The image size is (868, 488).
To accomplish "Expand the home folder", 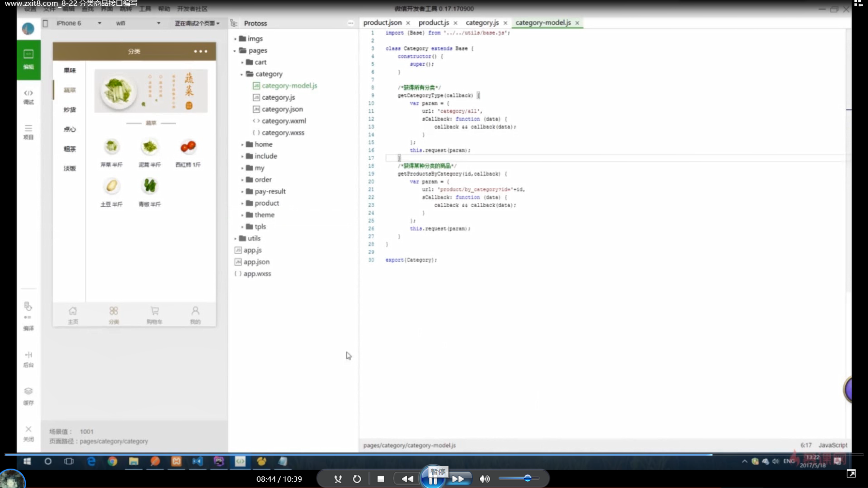I will (257, 144).
